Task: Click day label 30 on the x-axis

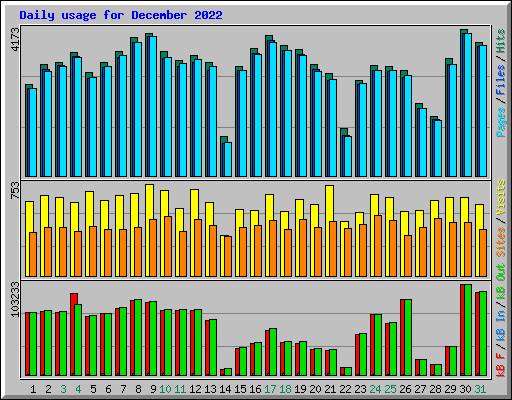Action: click(465, 389)
